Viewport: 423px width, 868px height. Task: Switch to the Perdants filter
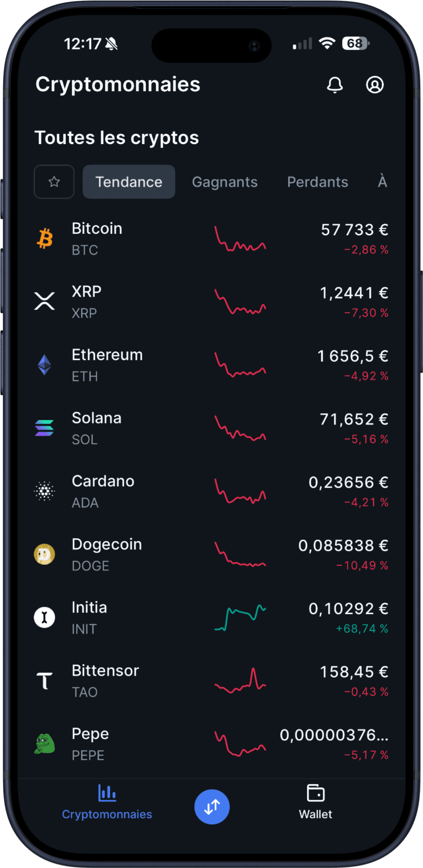318,182
